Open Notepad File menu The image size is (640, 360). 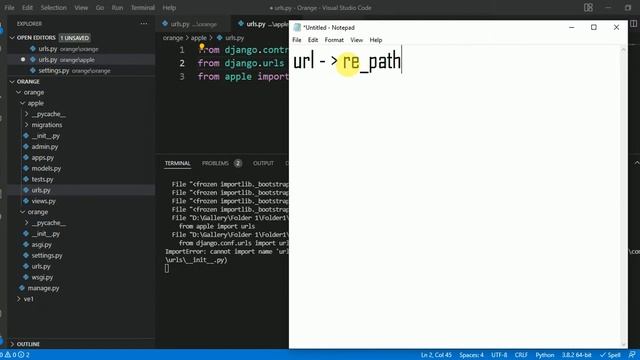297,40
